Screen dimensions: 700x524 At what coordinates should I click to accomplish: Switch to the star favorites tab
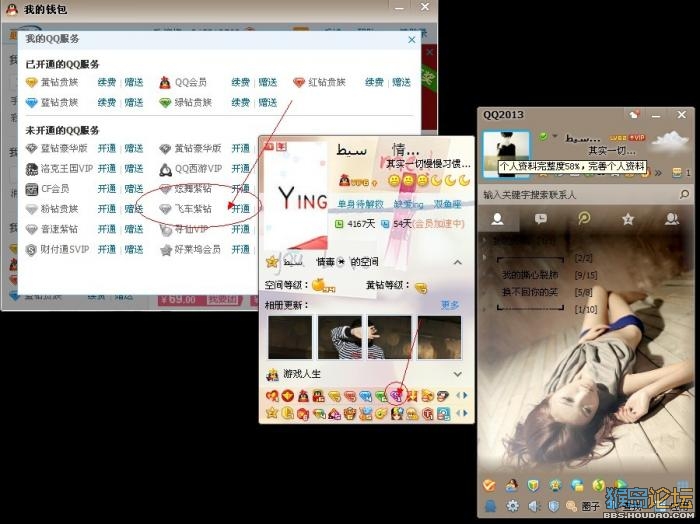[x=628, y=219]
